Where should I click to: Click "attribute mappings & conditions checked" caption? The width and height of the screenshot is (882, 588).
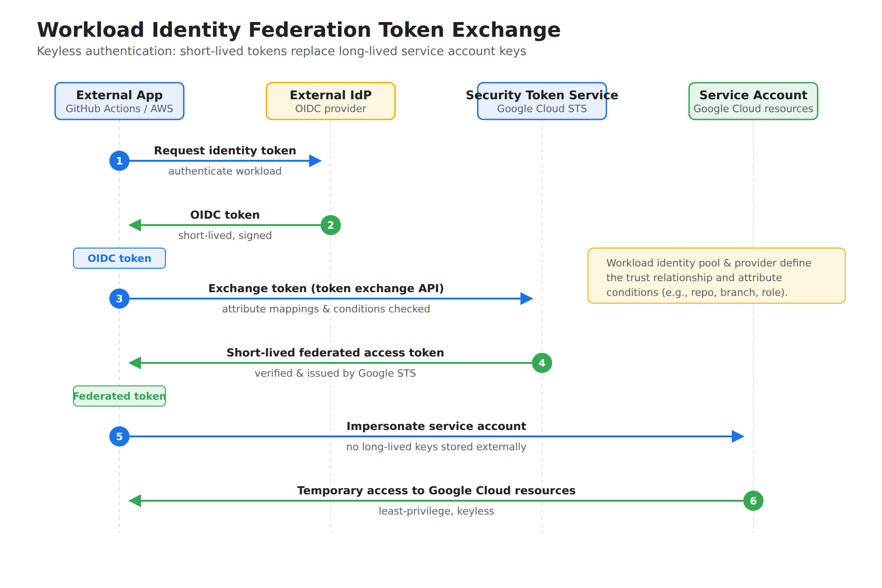click(326, 309)
